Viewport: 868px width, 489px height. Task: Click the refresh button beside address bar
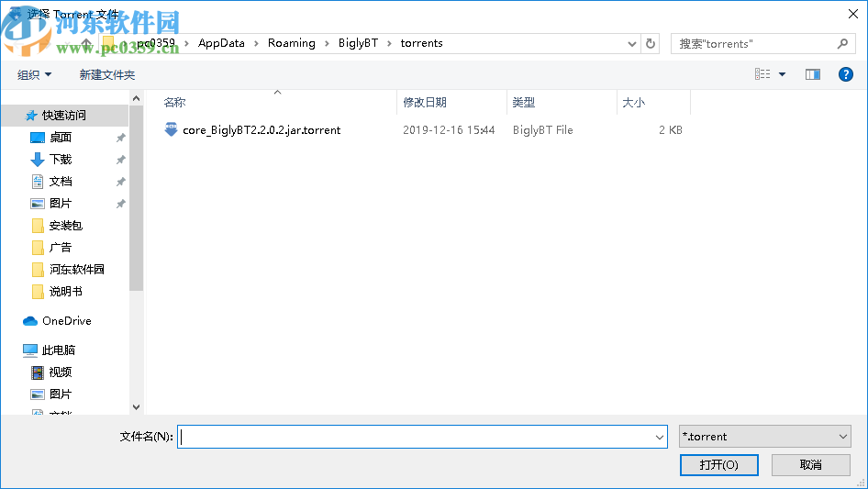[651, 43]
